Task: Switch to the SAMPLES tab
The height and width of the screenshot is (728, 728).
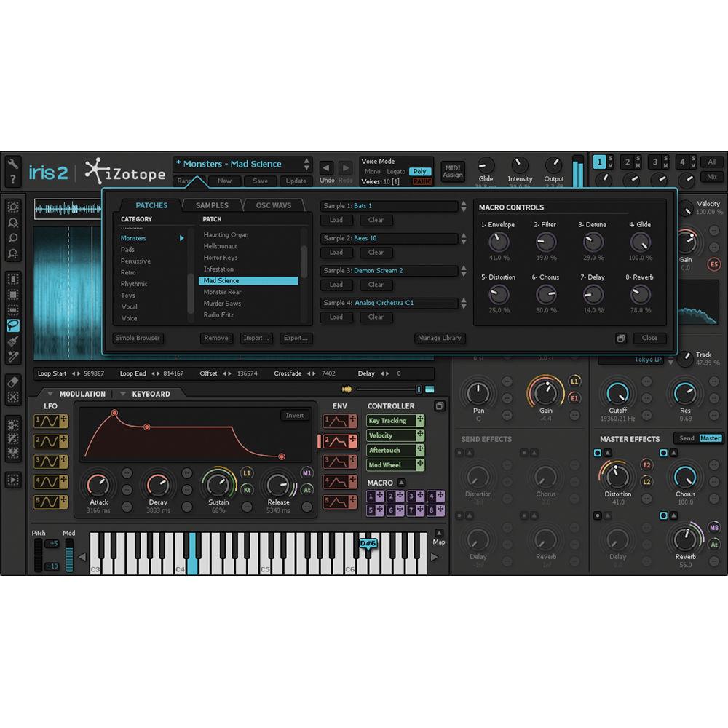Action: coord(211,205)
